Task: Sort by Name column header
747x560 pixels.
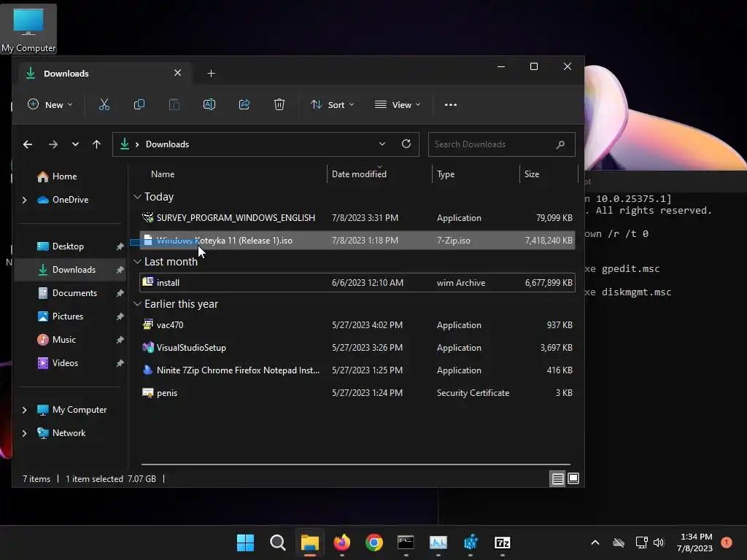Action: pos(163,174)
